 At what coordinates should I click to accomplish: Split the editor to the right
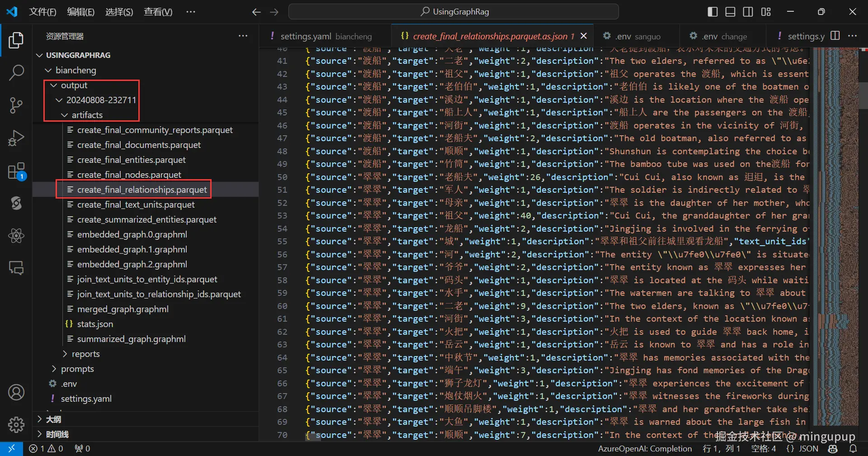835,36
